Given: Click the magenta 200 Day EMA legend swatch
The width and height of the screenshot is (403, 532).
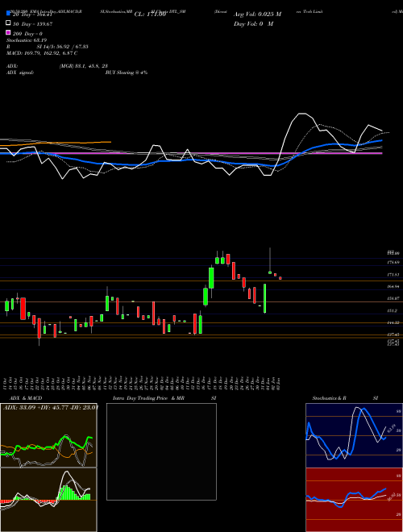Looking at the screenshot, I should coord(8,33).
